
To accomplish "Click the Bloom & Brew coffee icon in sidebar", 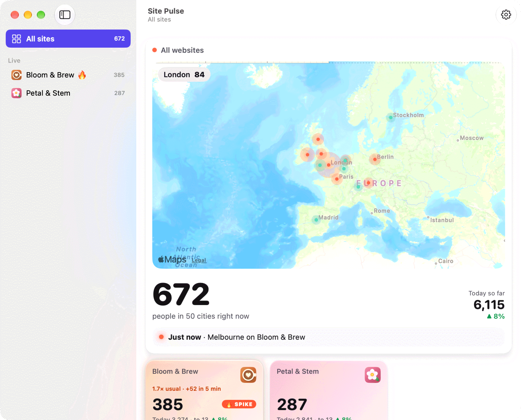I will tap(17, 75).
